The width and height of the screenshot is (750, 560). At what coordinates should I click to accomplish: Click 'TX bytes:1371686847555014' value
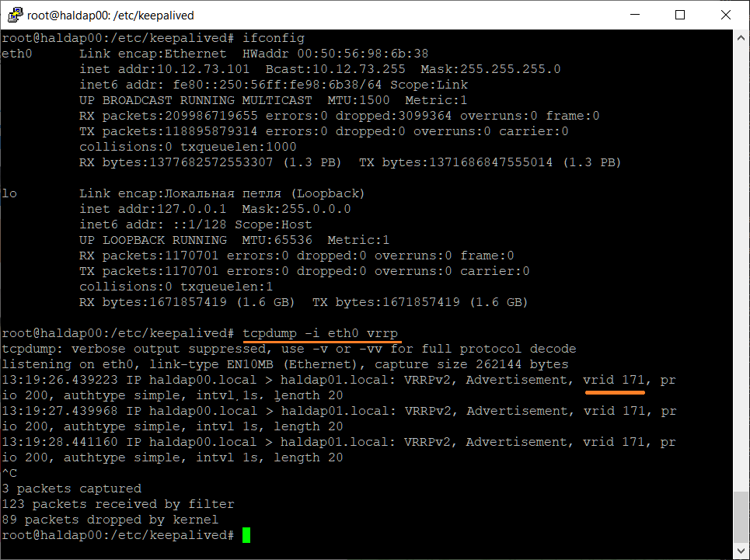click(455, 162)
